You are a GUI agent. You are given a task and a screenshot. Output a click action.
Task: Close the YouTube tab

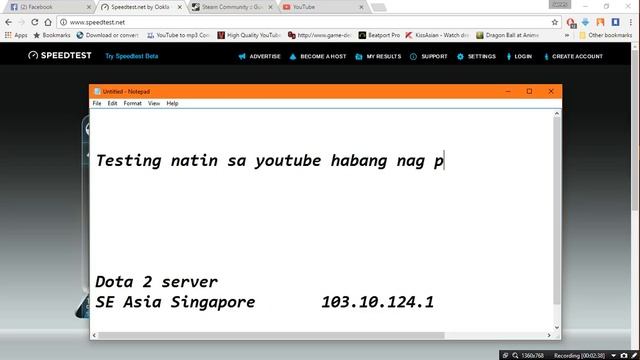(x=361, y=7)
